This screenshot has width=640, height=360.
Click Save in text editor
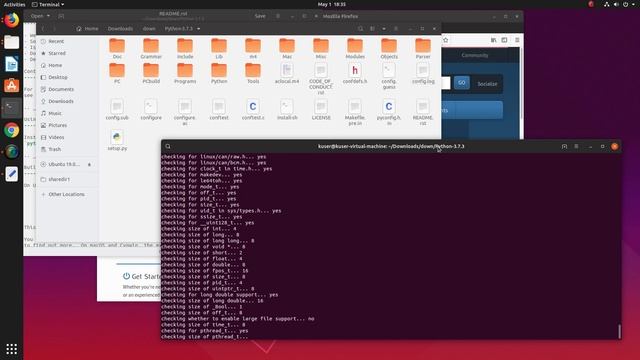pos(260,16)
